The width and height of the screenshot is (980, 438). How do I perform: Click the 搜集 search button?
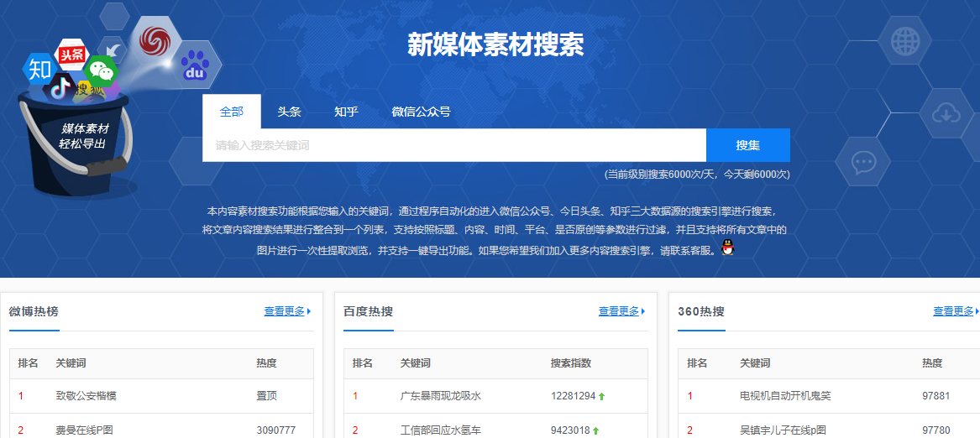(748, 146)
